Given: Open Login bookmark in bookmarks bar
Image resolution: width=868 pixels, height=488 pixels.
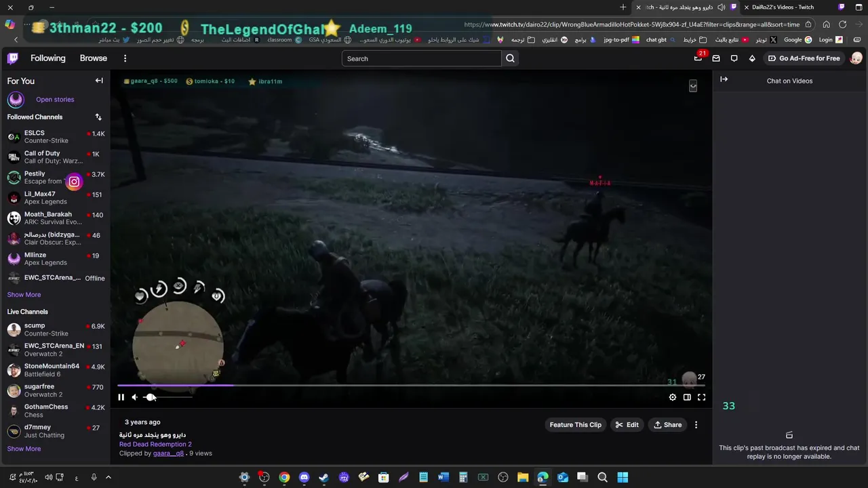Looking at the screenshot, I should click(831, 40).
